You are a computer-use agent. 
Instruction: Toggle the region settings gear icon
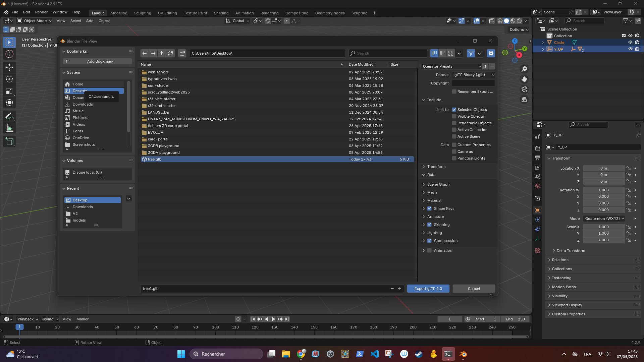pyautogui.click(x=491, y=53)
